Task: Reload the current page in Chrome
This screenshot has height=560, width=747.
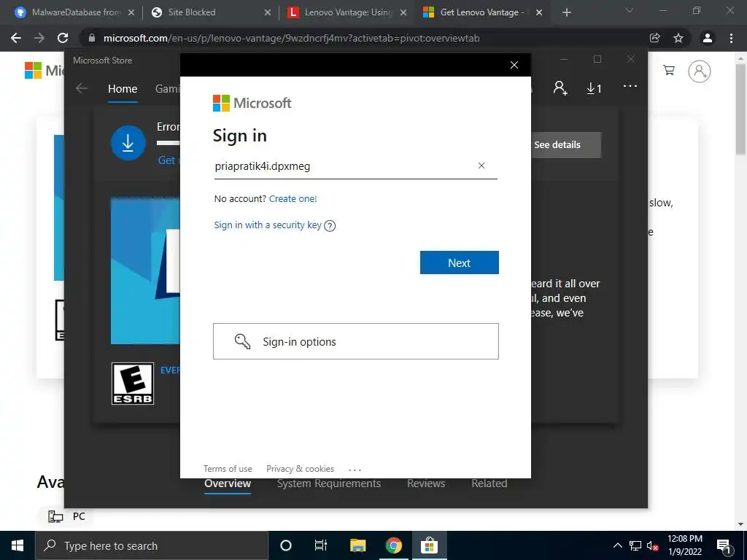Action: (x=63, y=38)
